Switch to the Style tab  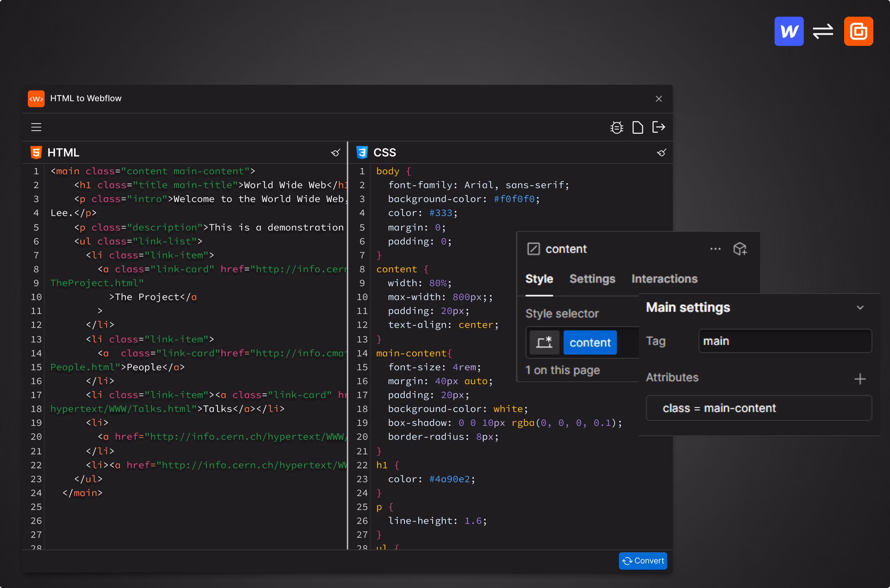539,279
